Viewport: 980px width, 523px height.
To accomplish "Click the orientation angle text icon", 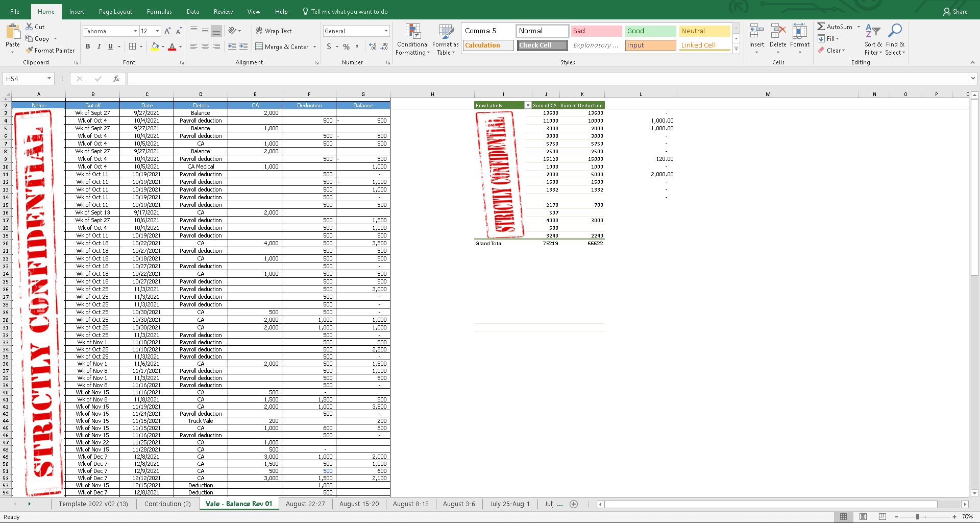I will (232, 31).
